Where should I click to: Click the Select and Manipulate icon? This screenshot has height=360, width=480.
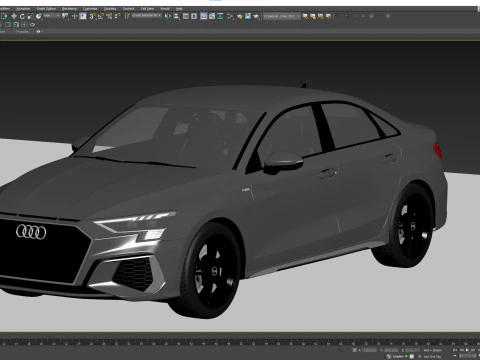[x=75, y=16]
